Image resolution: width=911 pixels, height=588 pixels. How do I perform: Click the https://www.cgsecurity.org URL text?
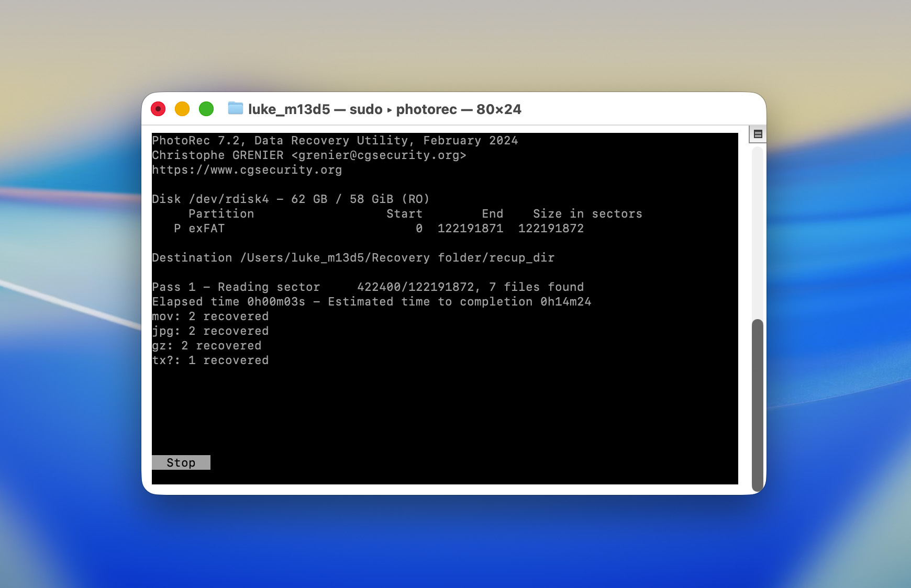[x=247, y=169]
